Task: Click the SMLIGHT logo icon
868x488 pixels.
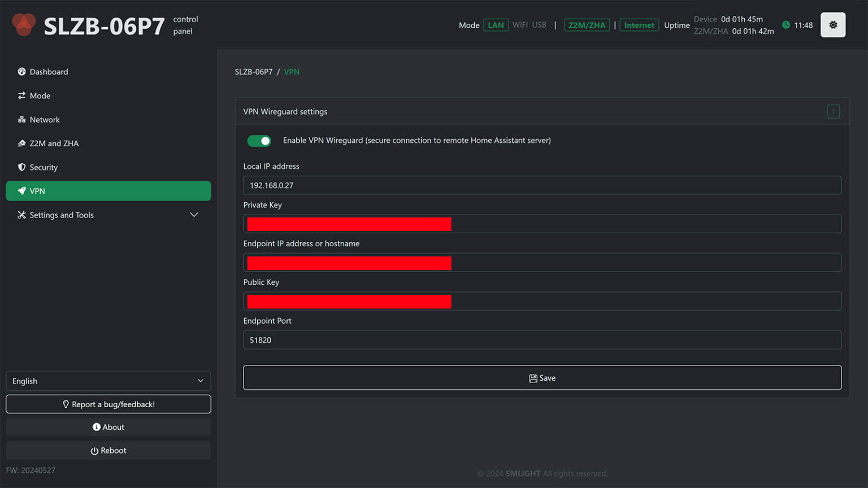Action: pos(24,25)
